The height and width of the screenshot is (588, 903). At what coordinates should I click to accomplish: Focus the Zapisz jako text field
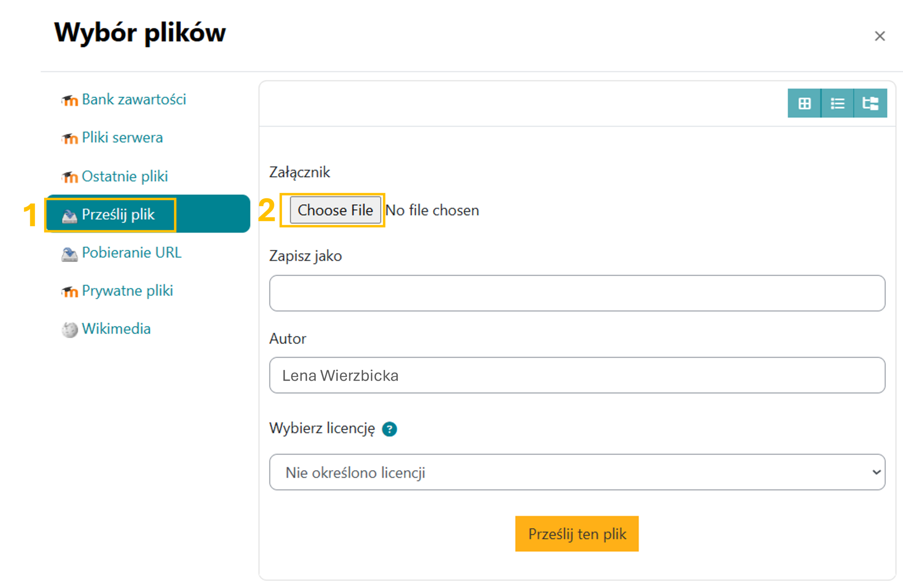coord(577,293)
